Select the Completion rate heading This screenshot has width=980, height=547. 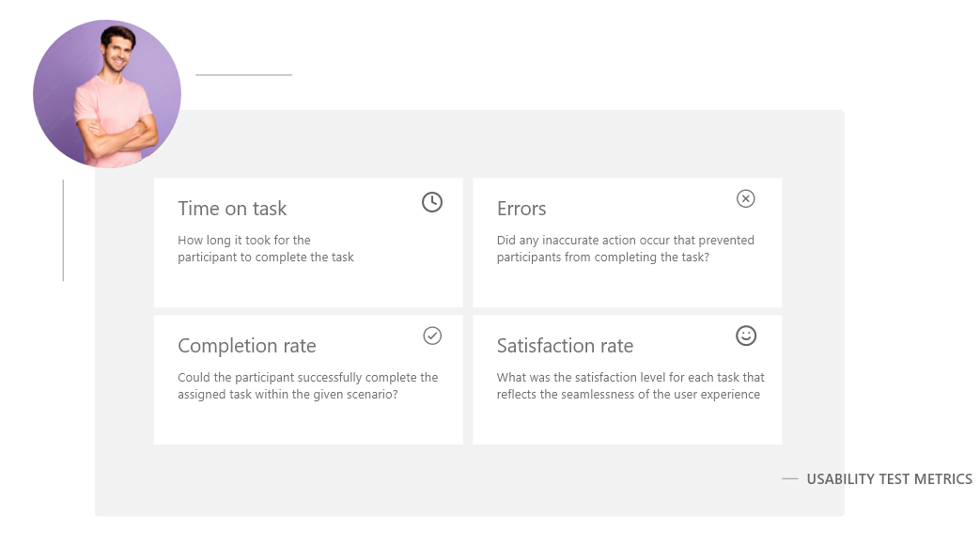tap(247, 346)
